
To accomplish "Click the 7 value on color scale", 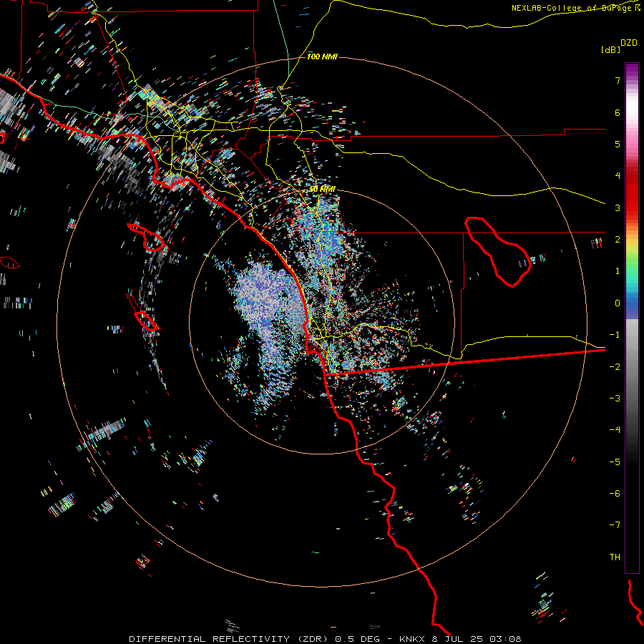I will click(618, 80).
